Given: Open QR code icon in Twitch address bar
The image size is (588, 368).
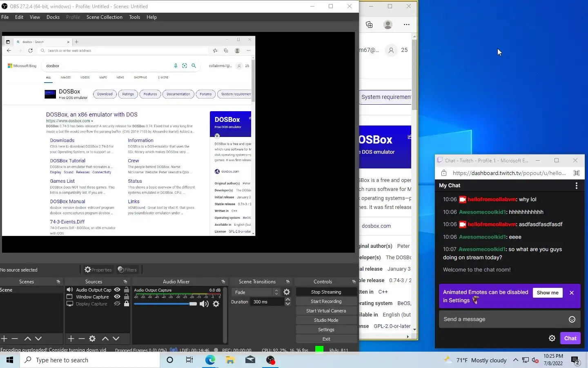Looking at the screenshot, I should click(x=576, y=173).
